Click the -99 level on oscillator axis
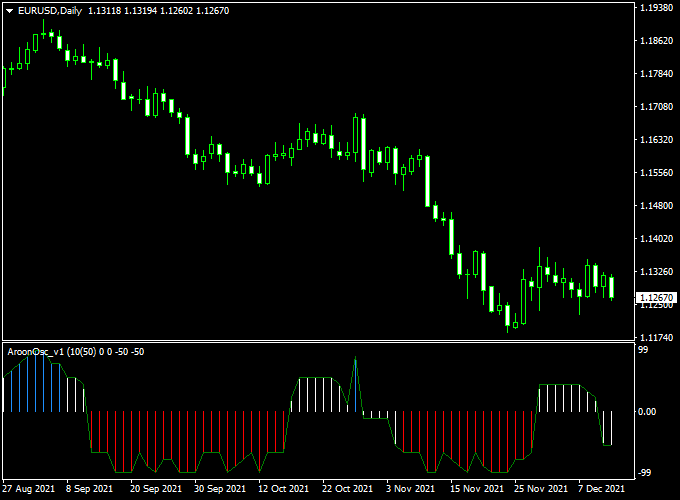 (x=648, y=471)
